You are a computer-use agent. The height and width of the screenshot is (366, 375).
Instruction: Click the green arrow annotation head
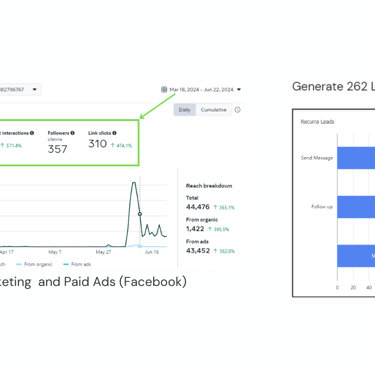pos(142,116)
